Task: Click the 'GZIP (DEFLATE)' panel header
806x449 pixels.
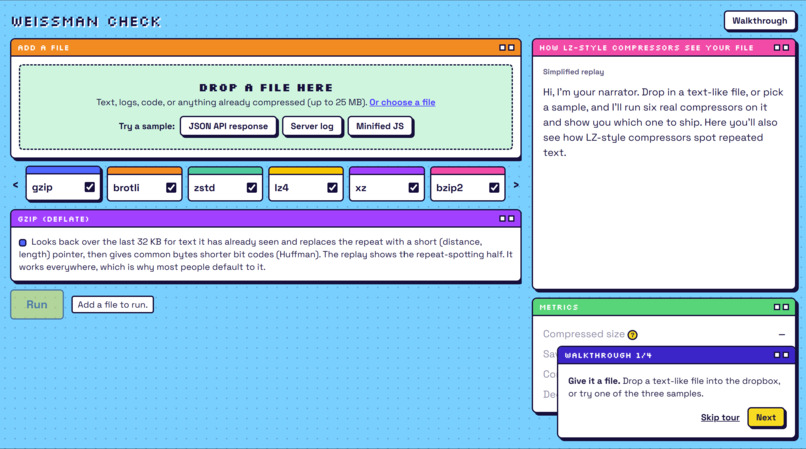Action: (266, 219)
